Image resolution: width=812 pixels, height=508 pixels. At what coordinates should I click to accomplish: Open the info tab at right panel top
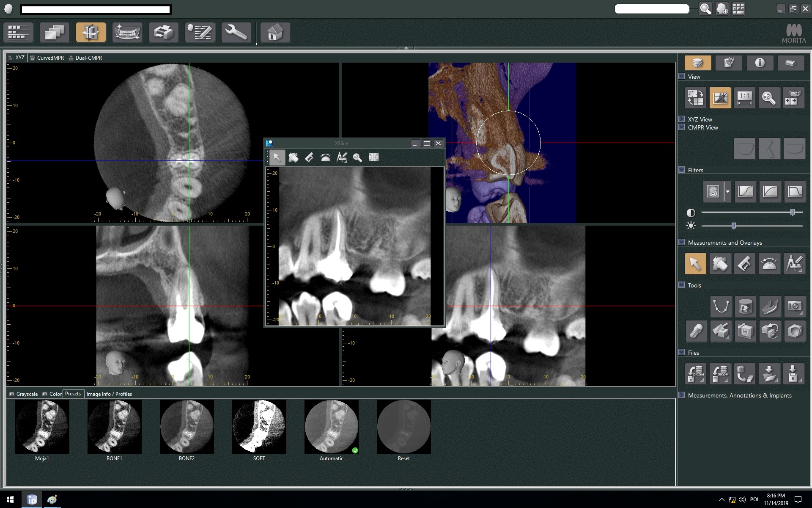760,63
